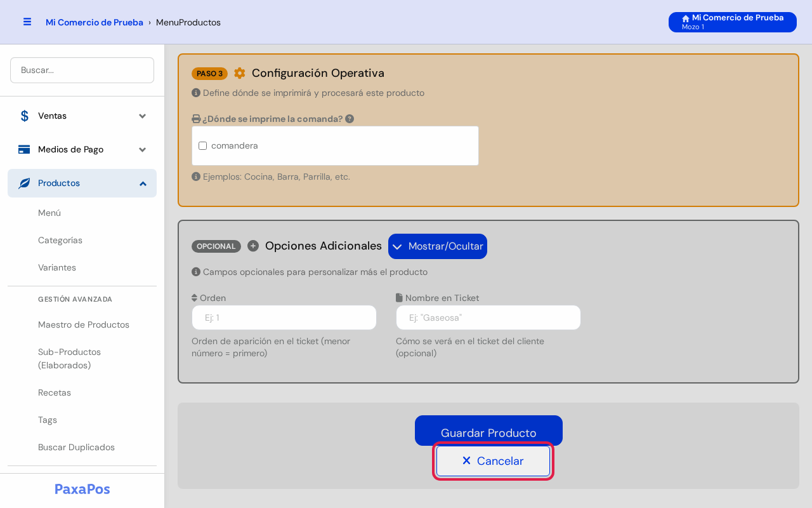Click the sort icon beside Orden label
The width and height of the screenshot is (812, 508).
coord(194,298)
